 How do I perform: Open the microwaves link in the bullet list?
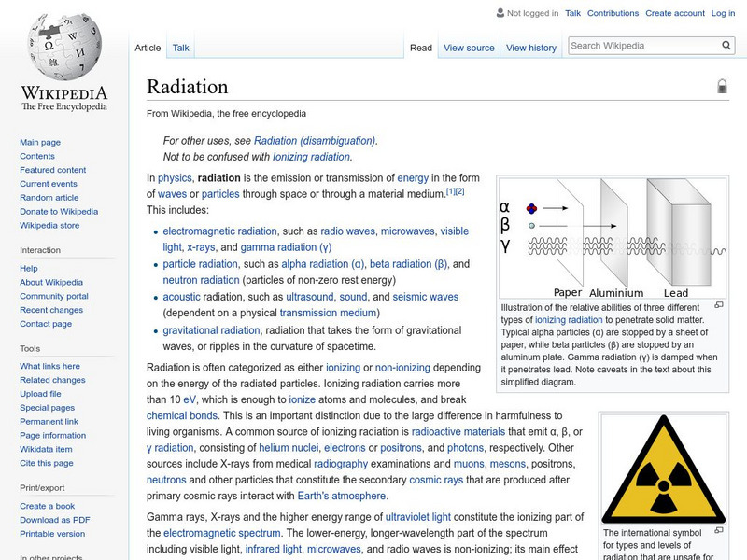click(407, 231)
